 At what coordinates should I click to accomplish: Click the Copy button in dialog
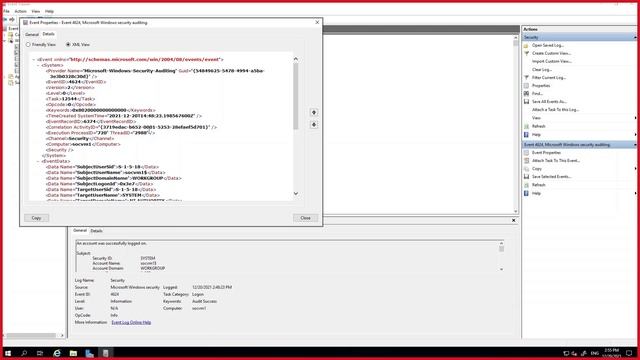[36, 218]
